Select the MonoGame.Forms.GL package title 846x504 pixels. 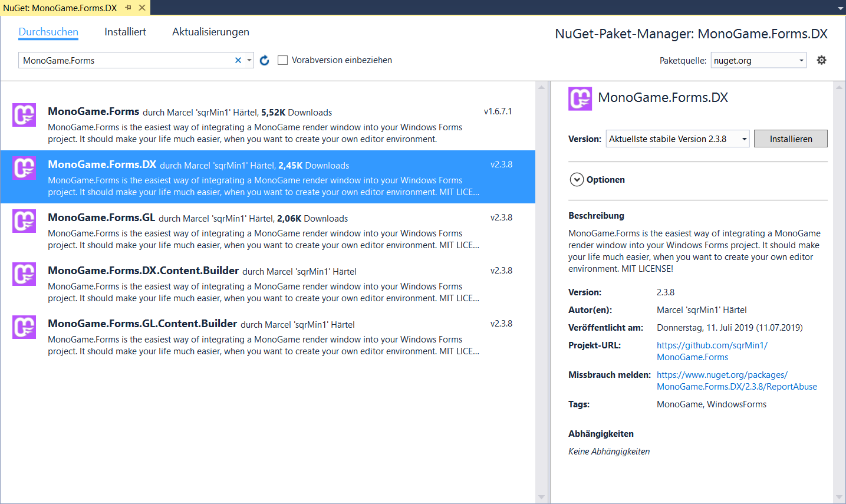pos(101,218)
